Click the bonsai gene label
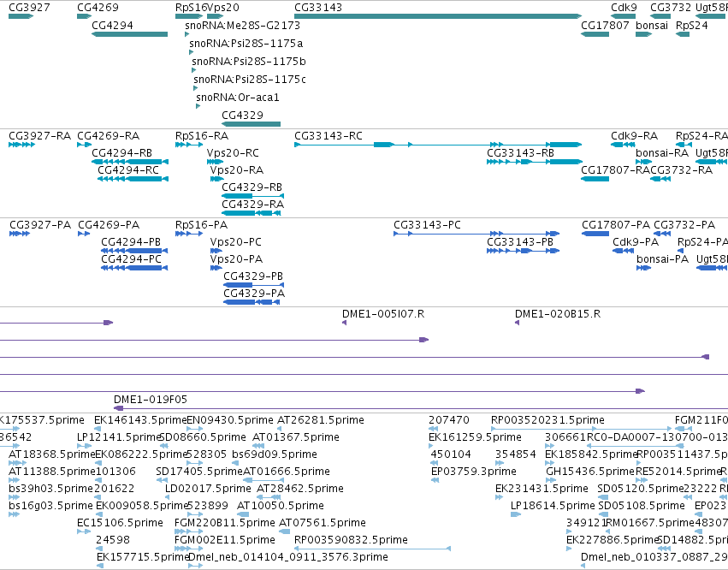This screenshot has height=570, width=728. click(x=652, y=26)
